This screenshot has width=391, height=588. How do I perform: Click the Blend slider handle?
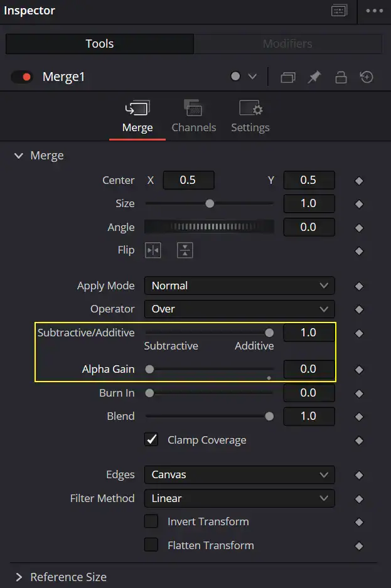click(x=269, y=416)
